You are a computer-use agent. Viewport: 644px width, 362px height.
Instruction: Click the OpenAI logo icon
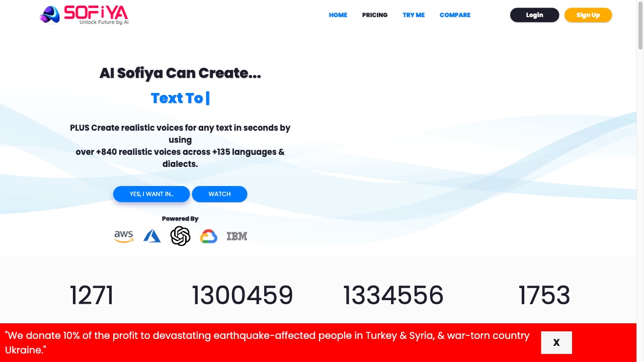(180, 236)
